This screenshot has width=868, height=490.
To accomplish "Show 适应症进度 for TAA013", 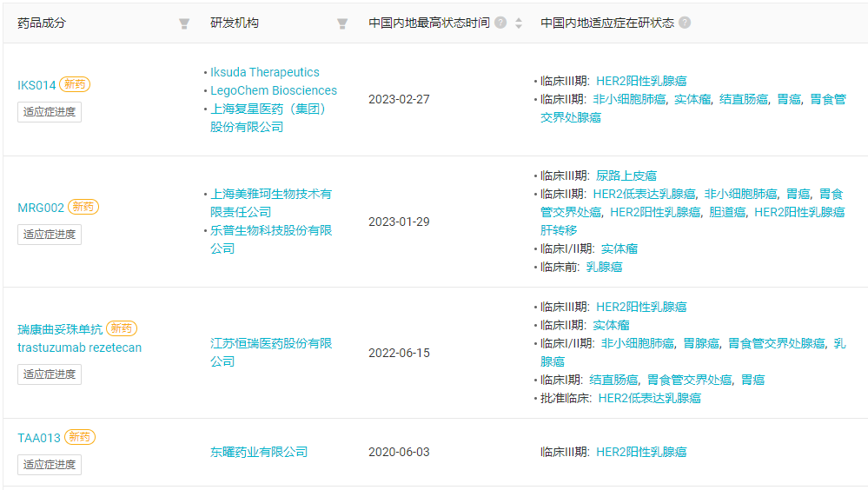I will pos(50,465).
